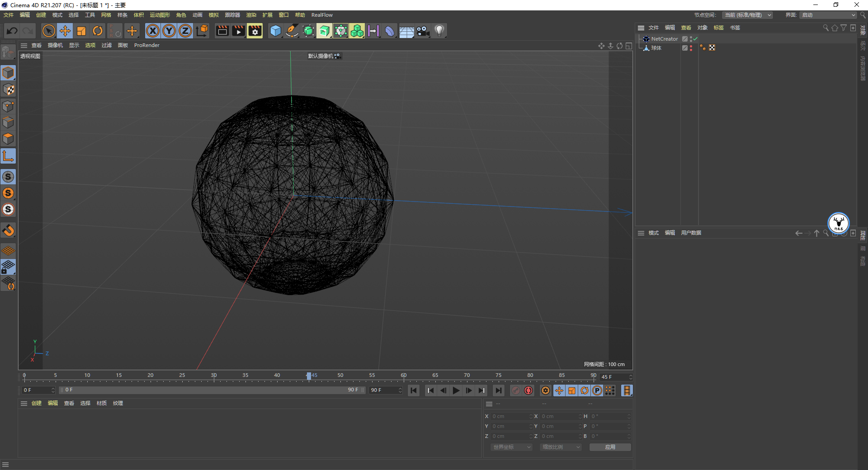Select Polygons mode in left palette
The image size is (868, 470).
click(x=8, y=139)
